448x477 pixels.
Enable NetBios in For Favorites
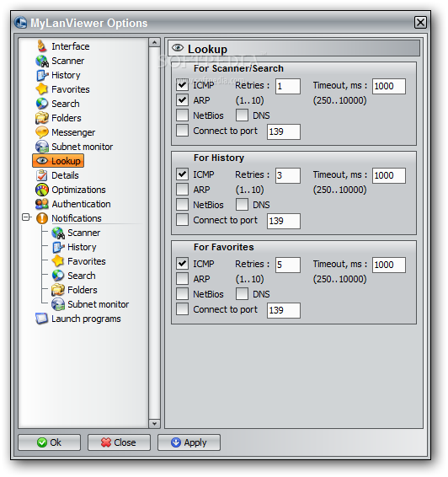[x=183, y=294]
